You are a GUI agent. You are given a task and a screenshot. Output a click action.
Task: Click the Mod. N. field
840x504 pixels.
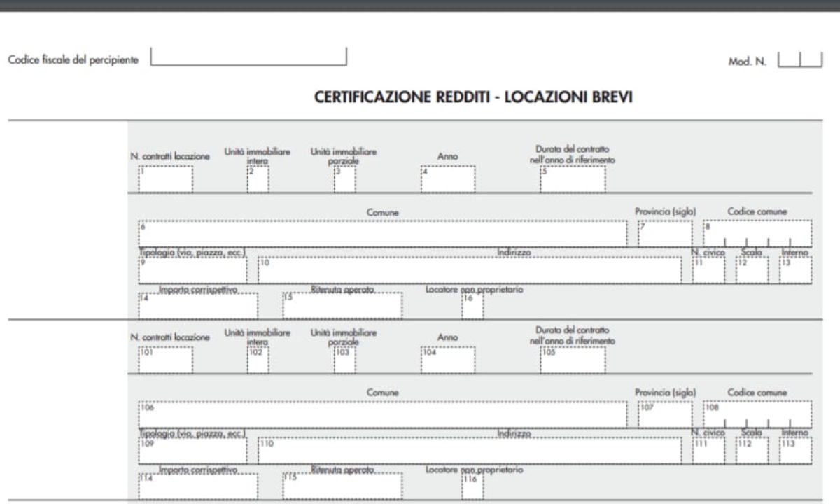[x=800, y=60]
